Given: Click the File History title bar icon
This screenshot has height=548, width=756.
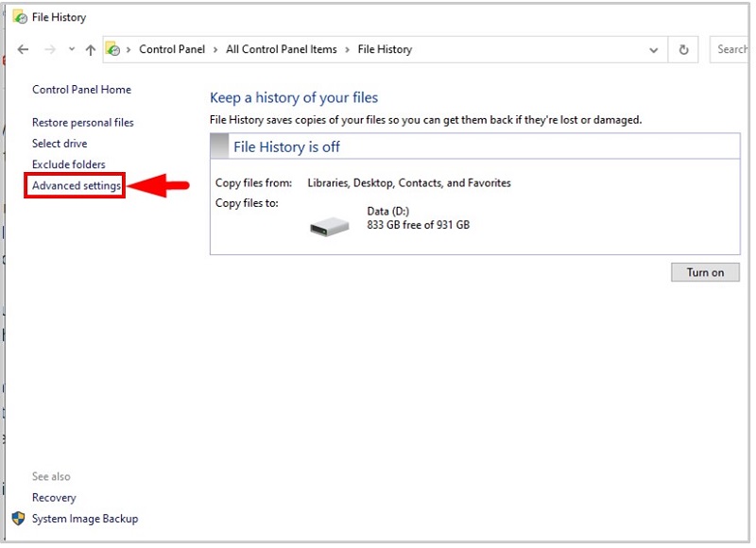Looking at the screenshot, I should click(19, 17).
